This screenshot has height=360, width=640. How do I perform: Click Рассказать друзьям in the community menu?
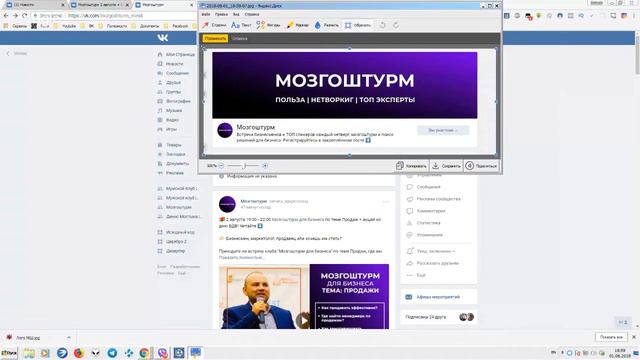tap(433, 263)
